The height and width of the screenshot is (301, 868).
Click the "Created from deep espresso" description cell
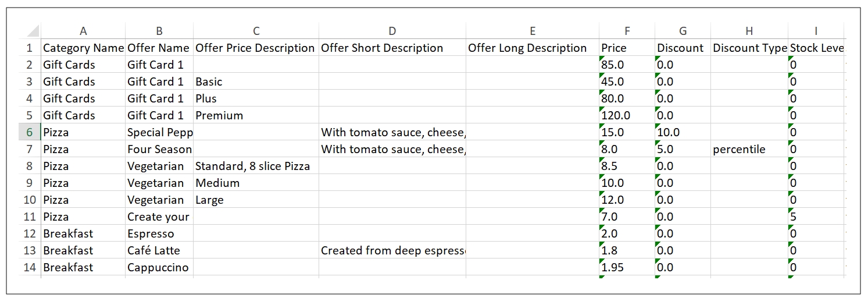tap(392, 250)
